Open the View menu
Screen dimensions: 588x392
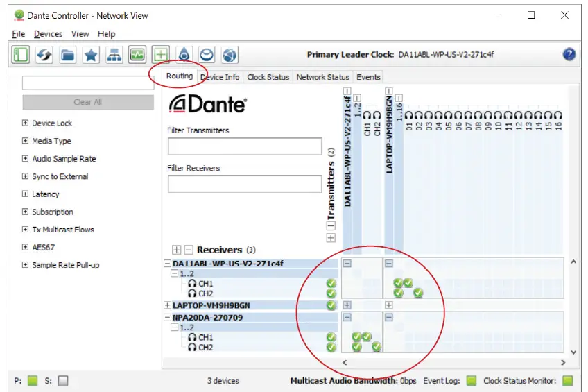80,34
